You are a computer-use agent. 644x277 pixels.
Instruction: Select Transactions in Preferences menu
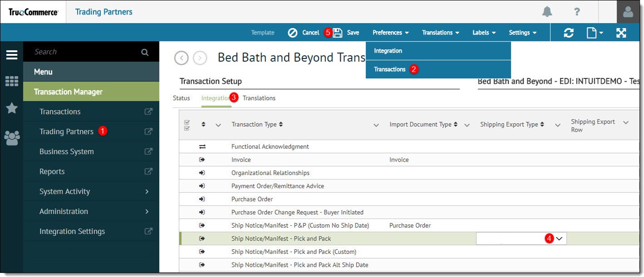438,69
